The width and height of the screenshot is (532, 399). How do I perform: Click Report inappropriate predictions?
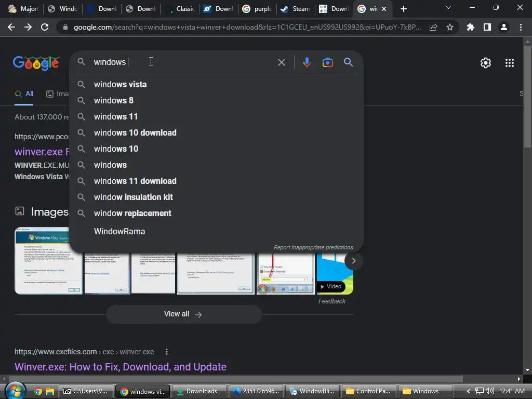(x=313, y=247)
